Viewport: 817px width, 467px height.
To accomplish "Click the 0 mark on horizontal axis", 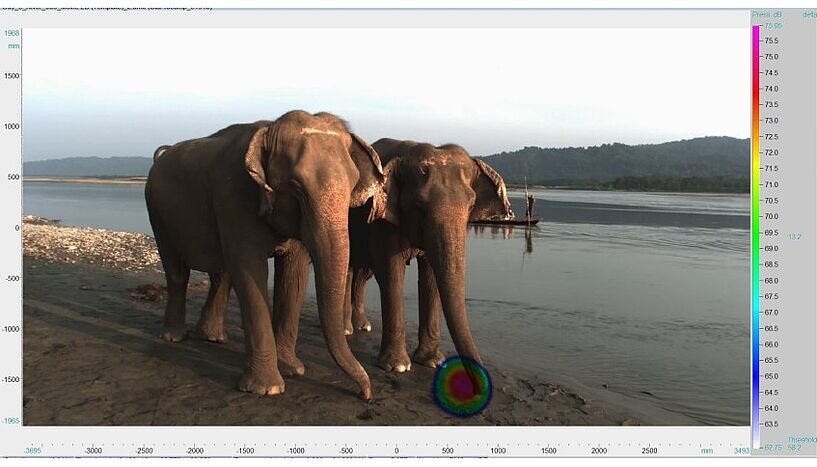I will (397, 451).
